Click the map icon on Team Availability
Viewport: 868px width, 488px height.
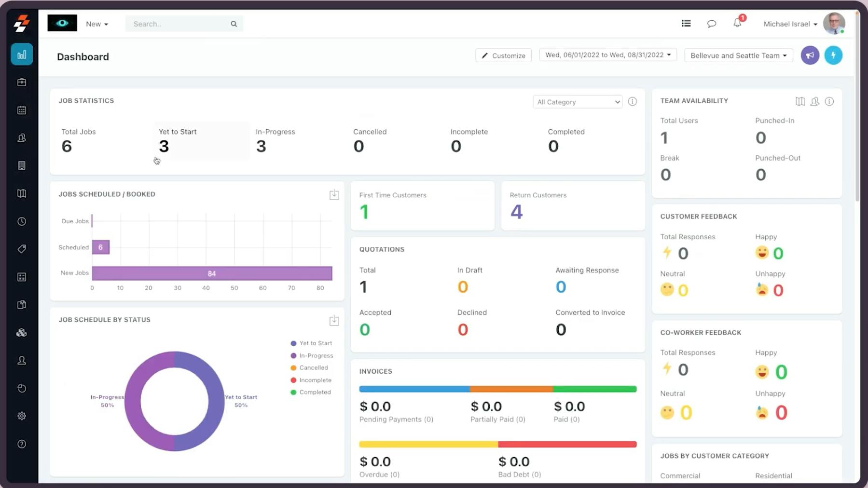click(x=800, y=101)
